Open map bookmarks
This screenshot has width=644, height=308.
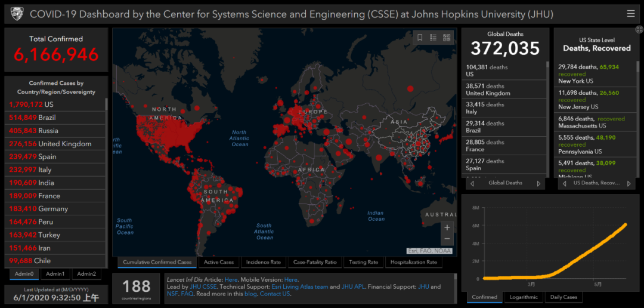[x=420, y=38]
